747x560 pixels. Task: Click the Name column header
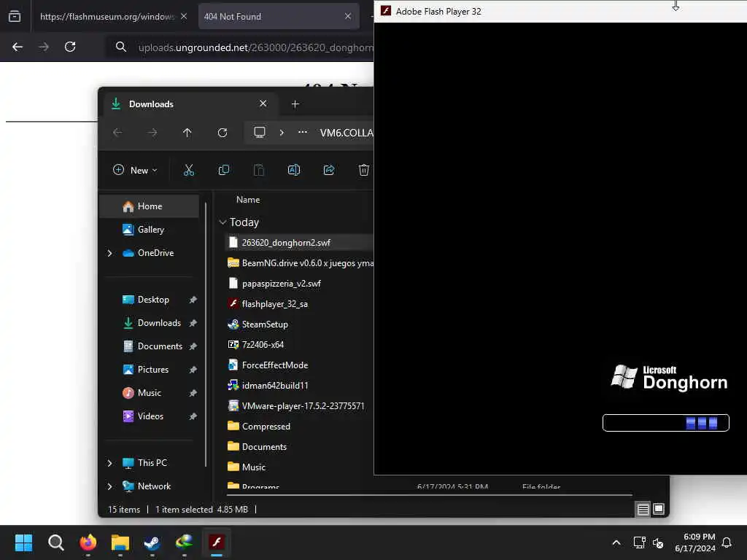tap(248, 200)
